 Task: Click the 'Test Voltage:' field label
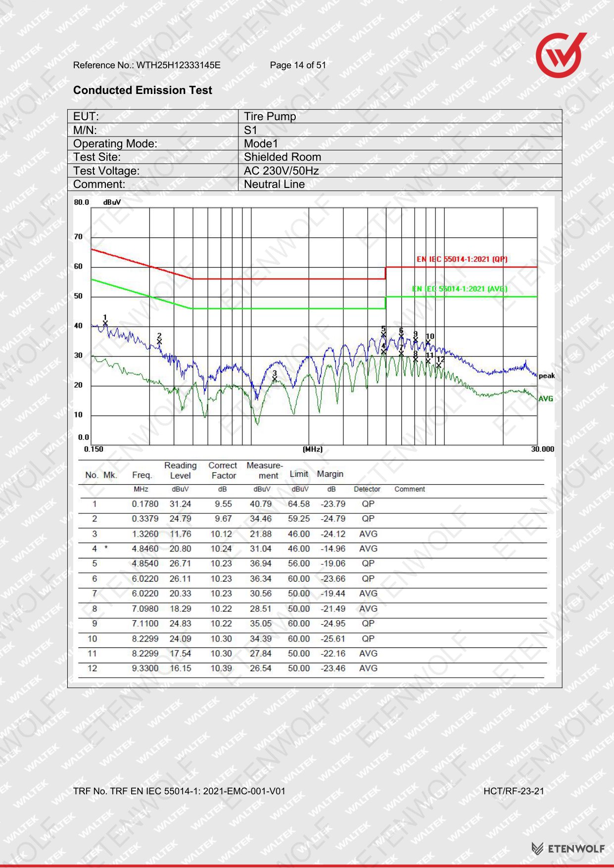click(106, 171)
